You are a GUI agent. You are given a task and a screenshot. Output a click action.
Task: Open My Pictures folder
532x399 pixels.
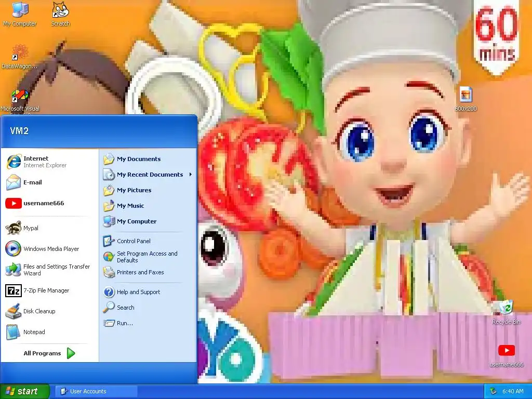click(148, 190)
